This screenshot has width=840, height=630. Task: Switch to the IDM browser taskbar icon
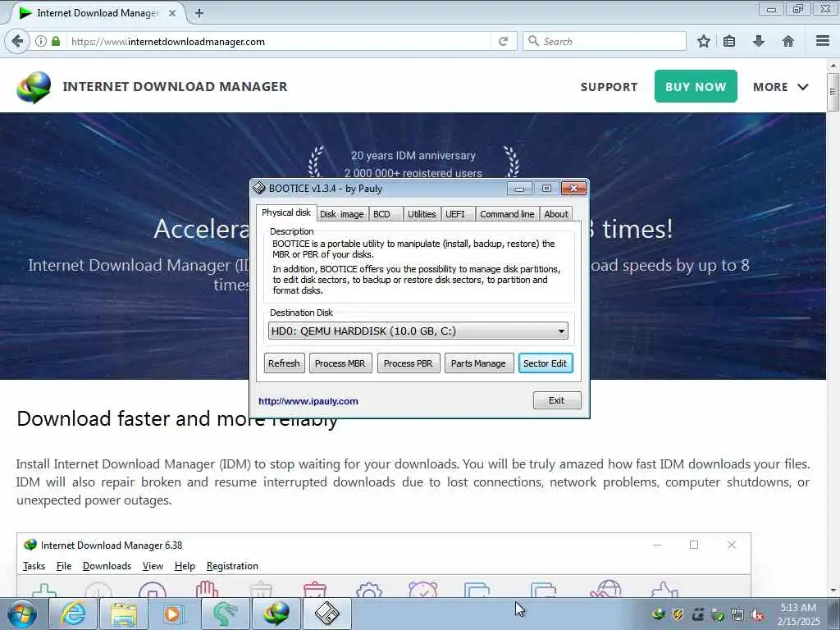click(276, 614)
